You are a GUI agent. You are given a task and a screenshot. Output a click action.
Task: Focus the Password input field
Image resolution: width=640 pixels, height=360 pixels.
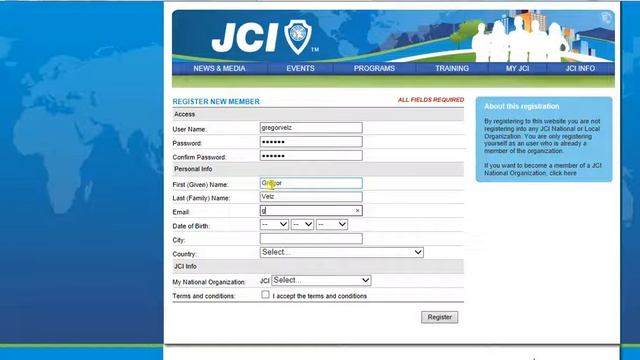tap(311, 142)
